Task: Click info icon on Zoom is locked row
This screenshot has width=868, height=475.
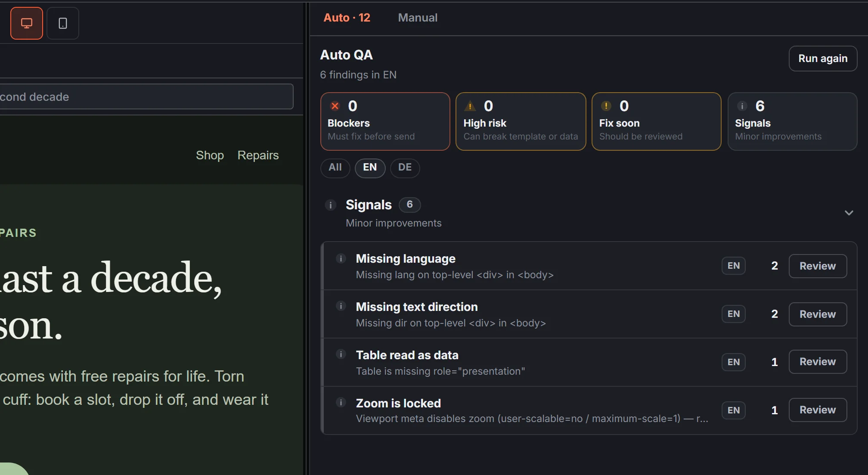Action: 341,403
